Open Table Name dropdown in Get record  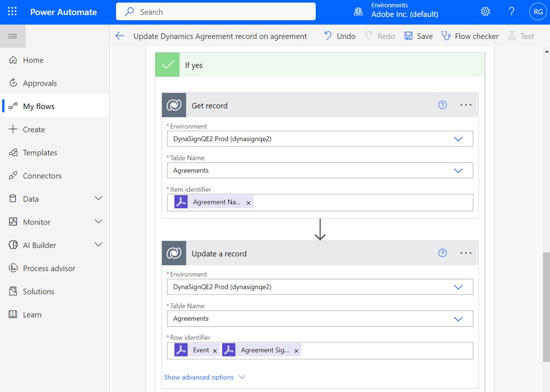click(x=320, y=170)
